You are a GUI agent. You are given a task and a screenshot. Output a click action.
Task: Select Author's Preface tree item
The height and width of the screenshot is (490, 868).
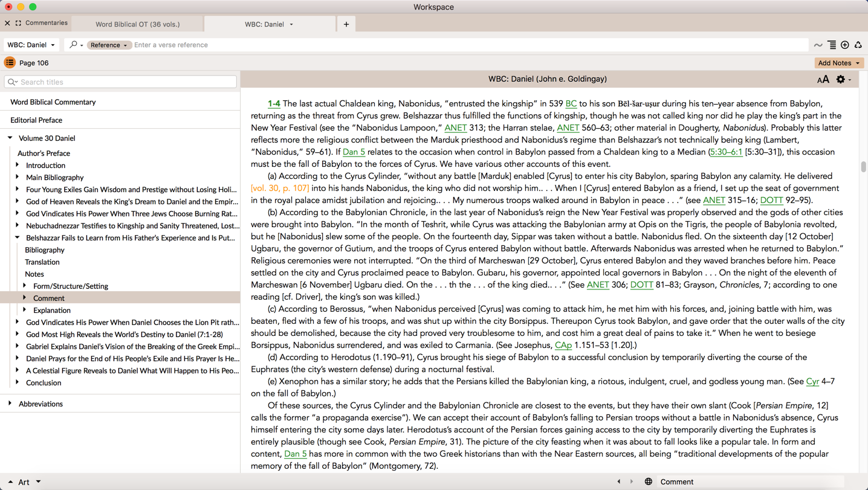click(44, 153)
